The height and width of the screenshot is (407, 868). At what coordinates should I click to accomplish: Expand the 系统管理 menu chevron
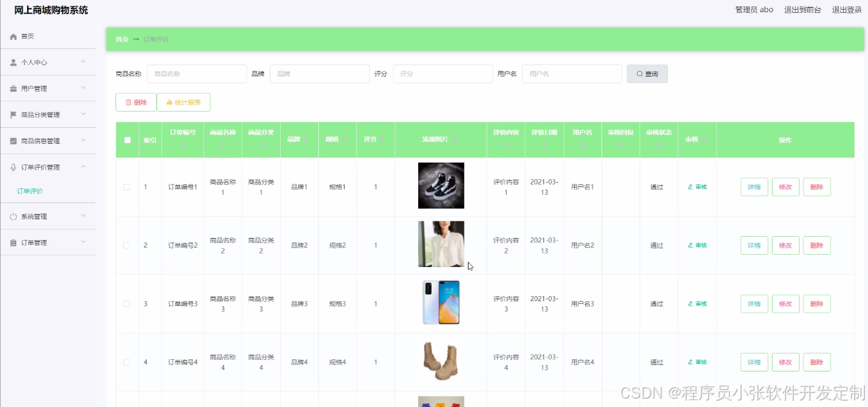point(83,216)
